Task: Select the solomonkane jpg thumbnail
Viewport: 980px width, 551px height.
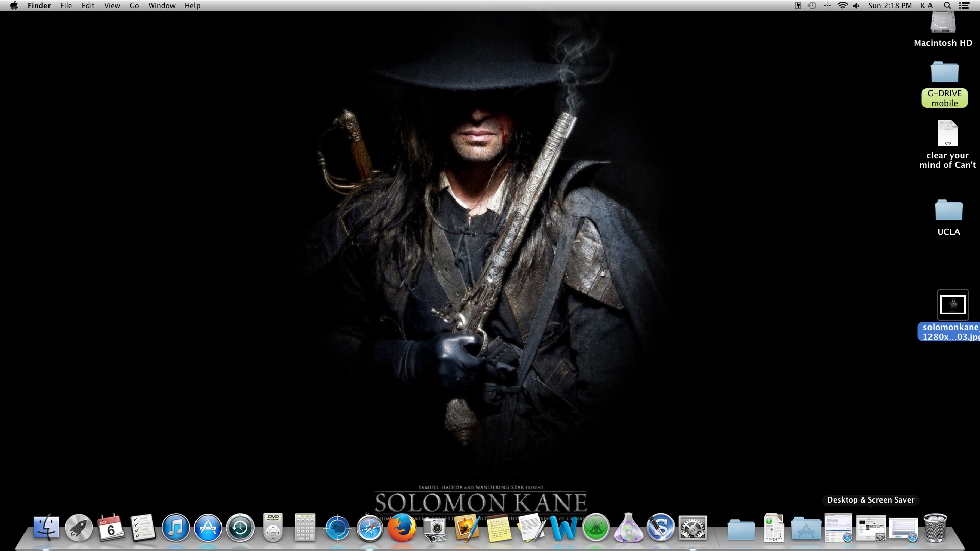Action: [x=952, y=305]
